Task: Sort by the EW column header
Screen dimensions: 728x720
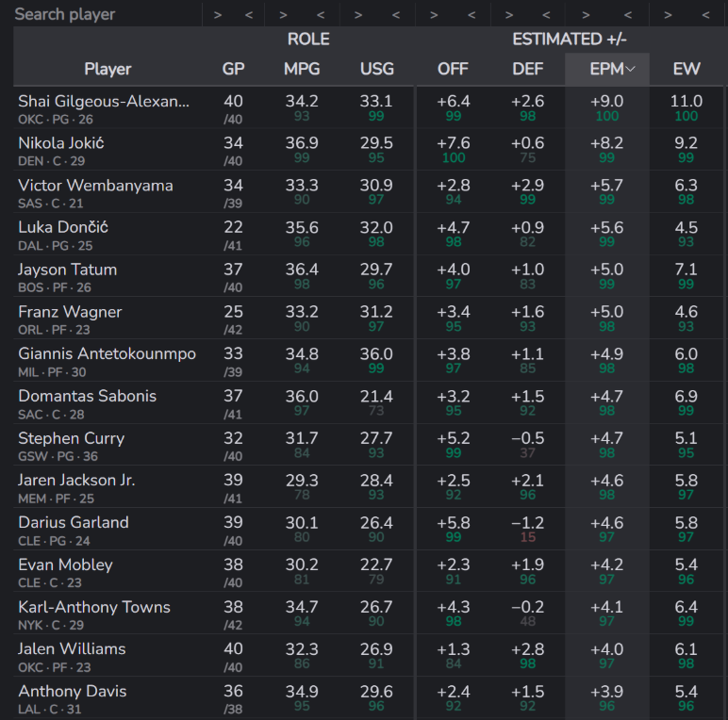Action: click(687, 69)
